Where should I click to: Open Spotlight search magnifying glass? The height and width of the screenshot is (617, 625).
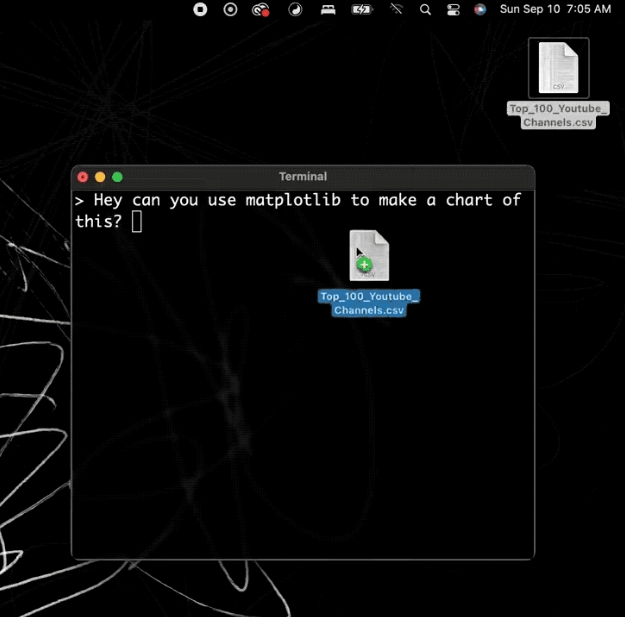coord(425,9)
